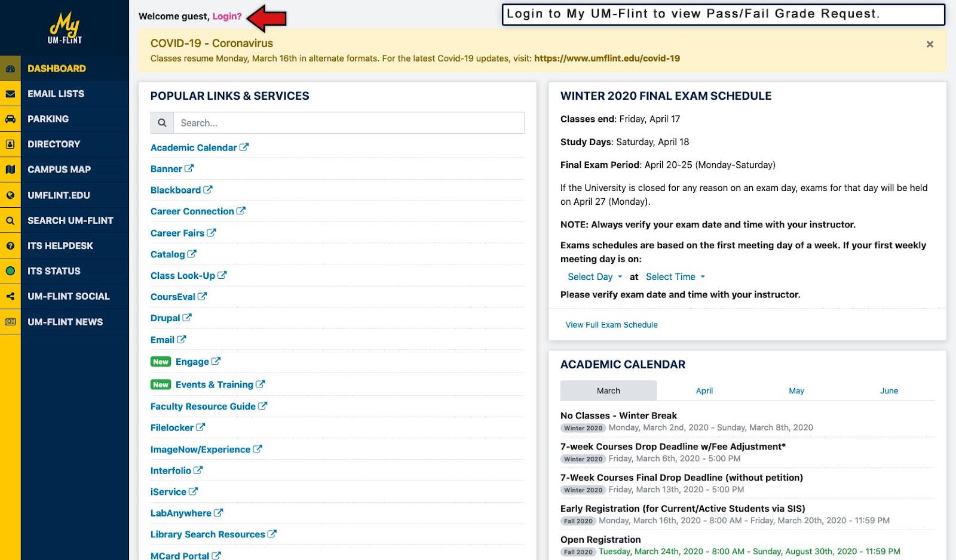
Task: Switch to the April calendar tab
Action: 704,390
